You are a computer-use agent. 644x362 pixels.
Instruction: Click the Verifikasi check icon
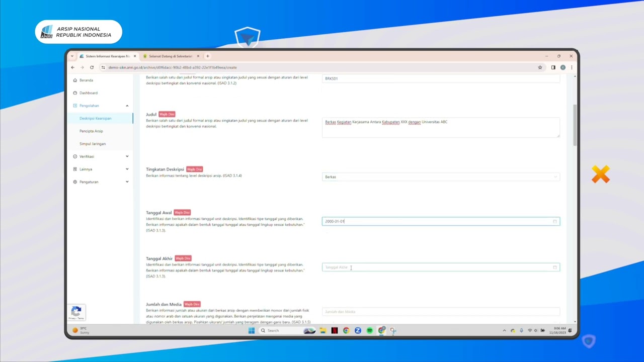coord(75,156)
